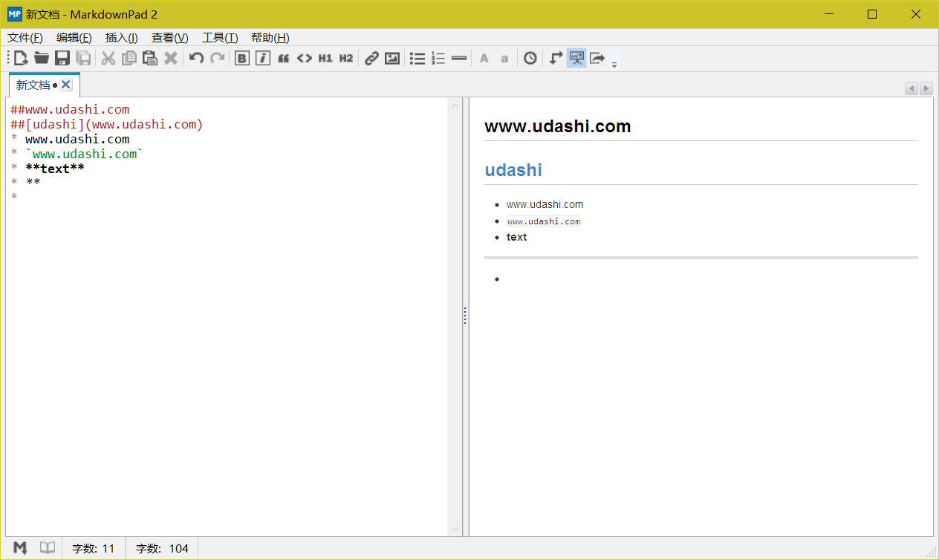Click the splitter handle between editor and preview
Viewport: 939px width, 560px height.
pyautogui.click(x=465, y=316)
